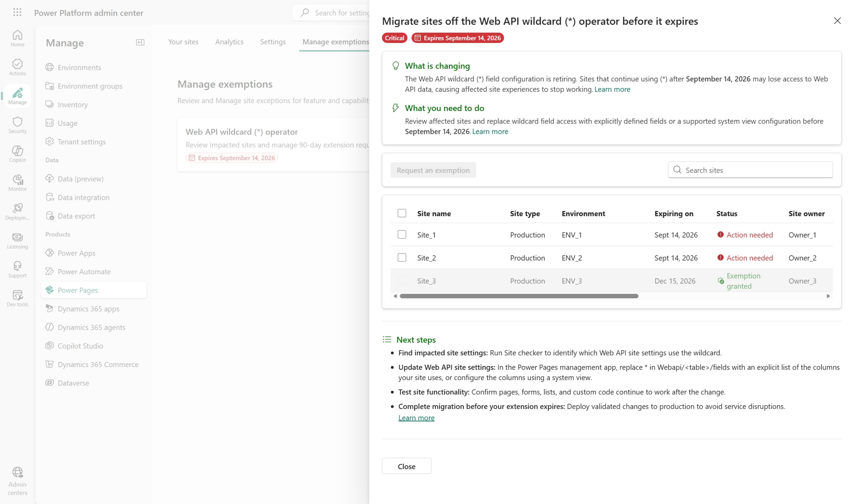Open Learn more under What is changing

pyautogui.click(x=612, y=89)
